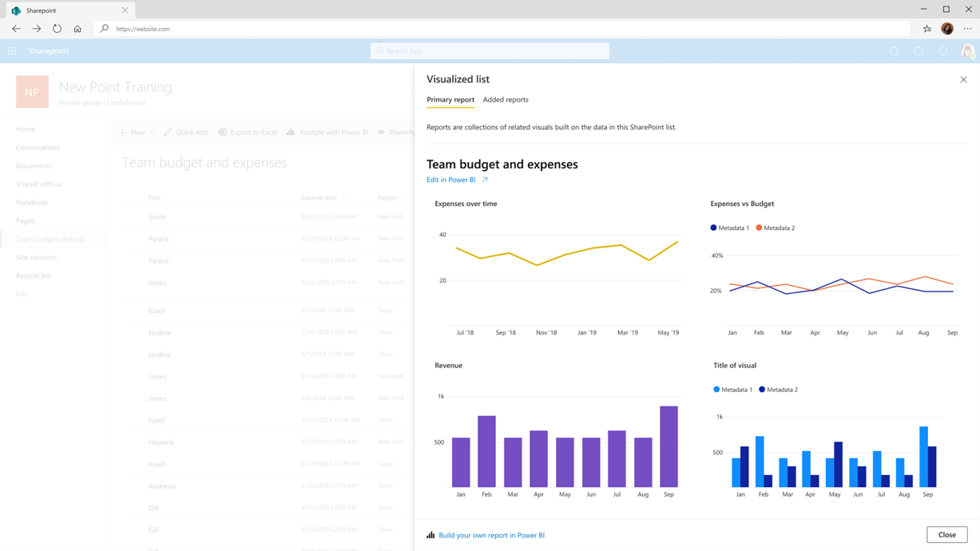The height and width of the screenshot is (551, 980).
Task: Close the Visualized list panel
Action: click(963, 79)
